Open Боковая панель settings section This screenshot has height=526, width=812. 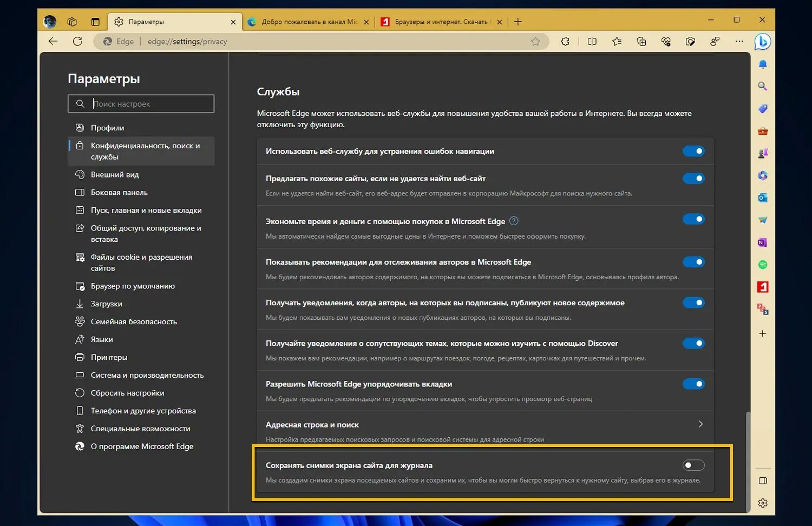tap(141, 192)
